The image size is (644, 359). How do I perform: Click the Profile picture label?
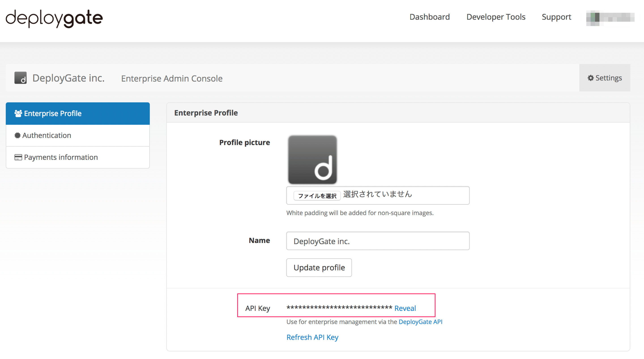coord(245,142)
